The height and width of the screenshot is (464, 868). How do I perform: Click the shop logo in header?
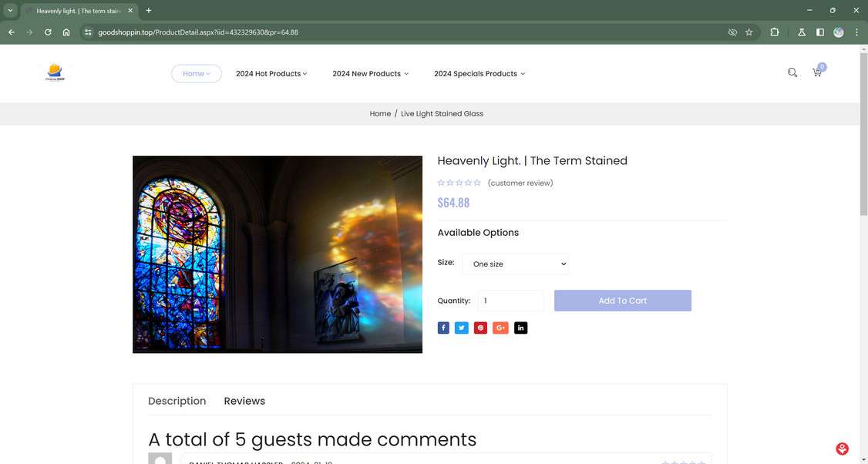[x=54, y=73]
